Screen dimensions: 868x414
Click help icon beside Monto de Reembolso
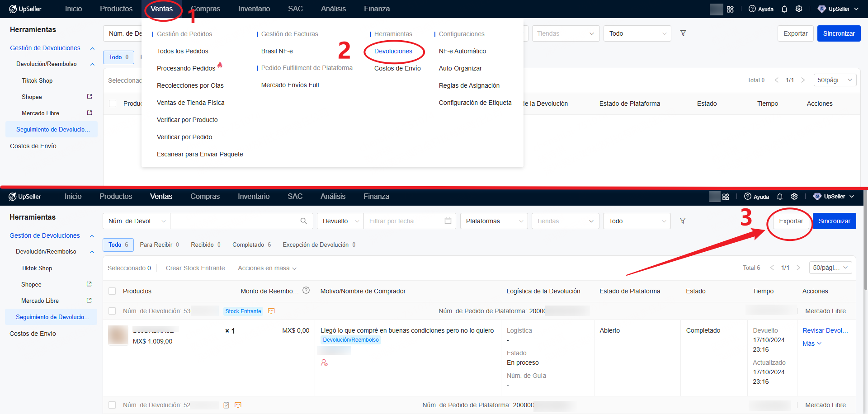(306, 291)
